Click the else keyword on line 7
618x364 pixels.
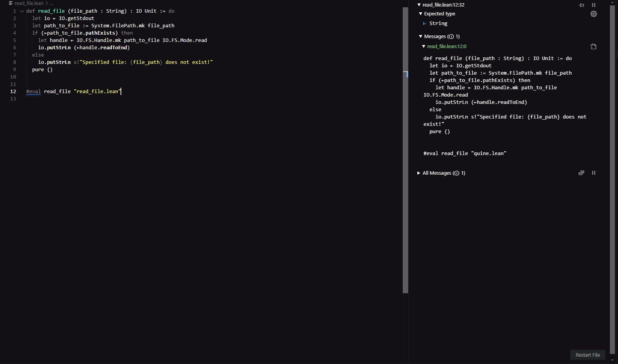coord(38,55)
